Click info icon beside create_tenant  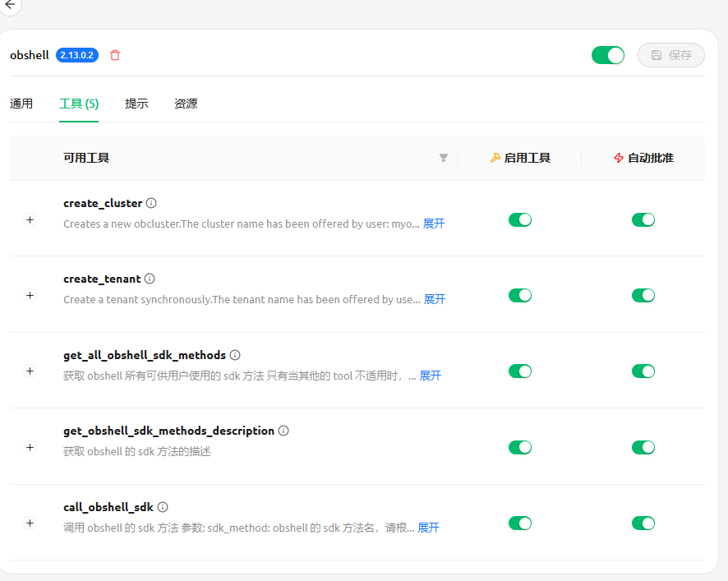click(150, 279)
